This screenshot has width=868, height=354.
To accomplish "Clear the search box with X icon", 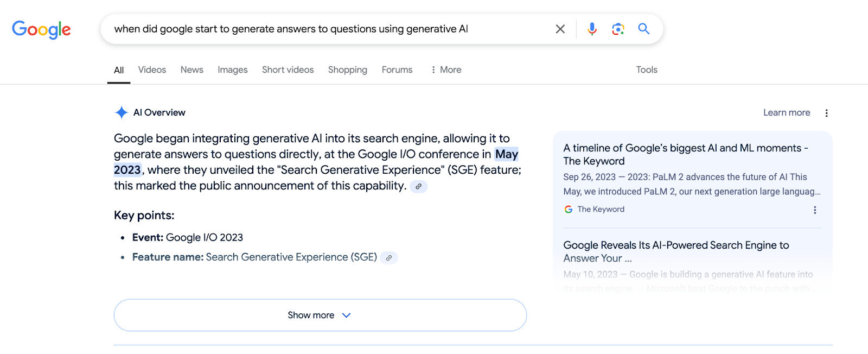I will click(560, 29).
